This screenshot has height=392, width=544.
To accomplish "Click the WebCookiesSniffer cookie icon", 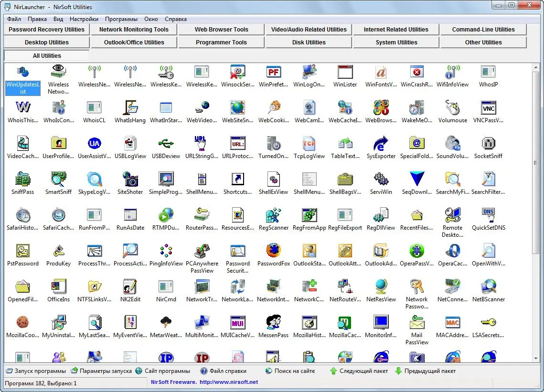I will point(273,107).
